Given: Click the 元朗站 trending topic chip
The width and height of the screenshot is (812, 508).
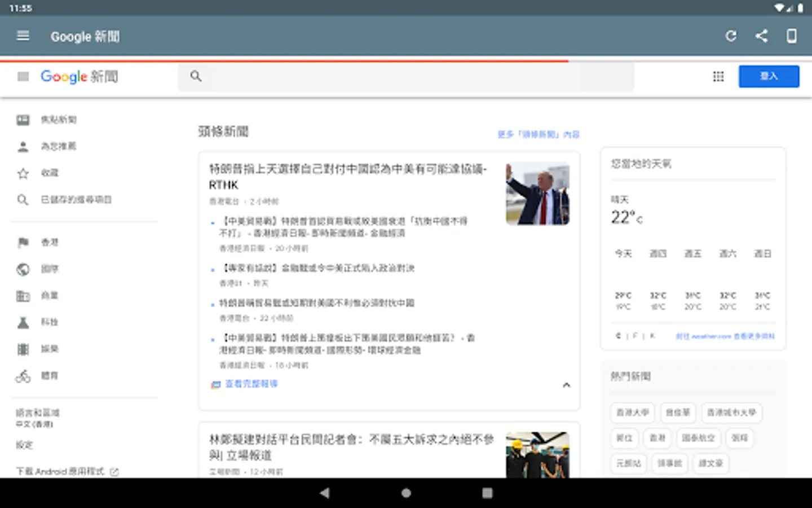Looking at the screenshot, I should coord(628,463).
